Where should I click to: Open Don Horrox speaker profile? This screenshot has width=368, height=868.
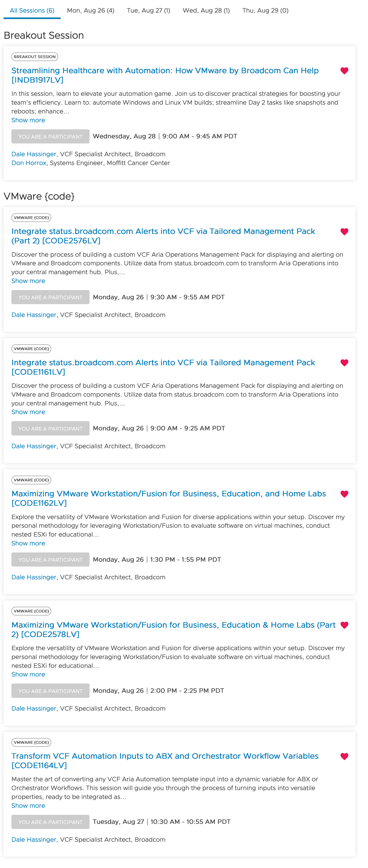(29, 163)
